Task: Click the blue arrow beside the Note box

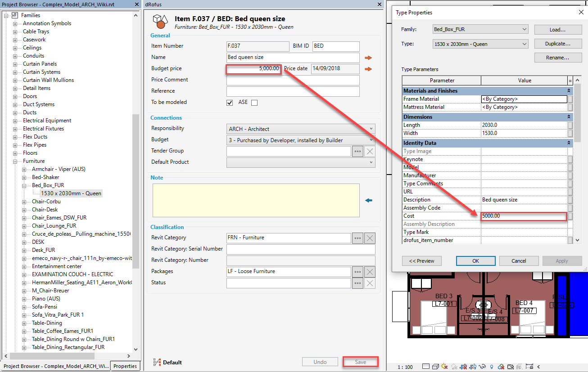Action: click(369, 200)
